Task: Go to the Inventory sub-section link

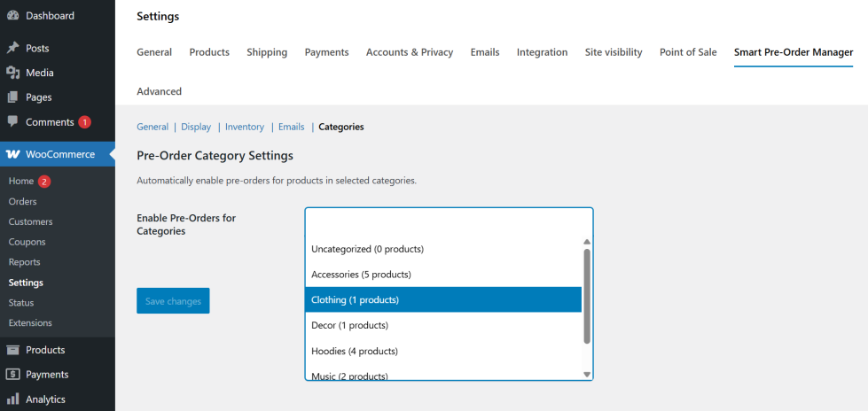Action: click(245, 127)
